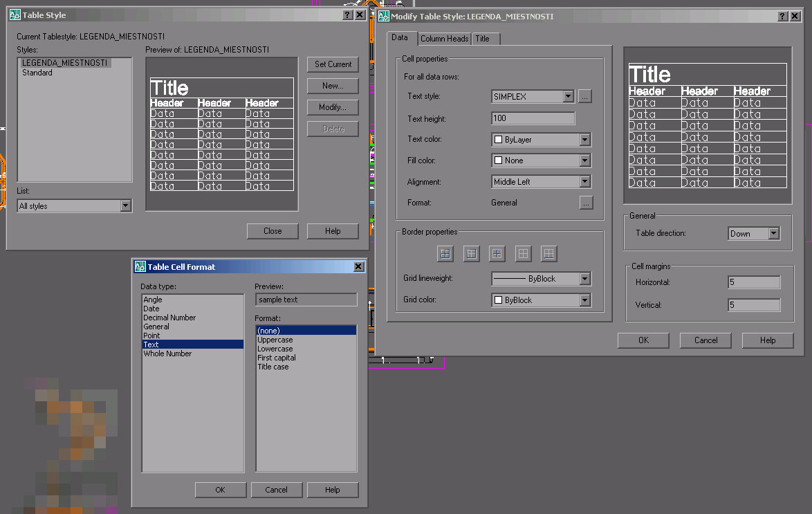812x514 pixels.
Task: Click the Set Current button
Action: (333, 64)
